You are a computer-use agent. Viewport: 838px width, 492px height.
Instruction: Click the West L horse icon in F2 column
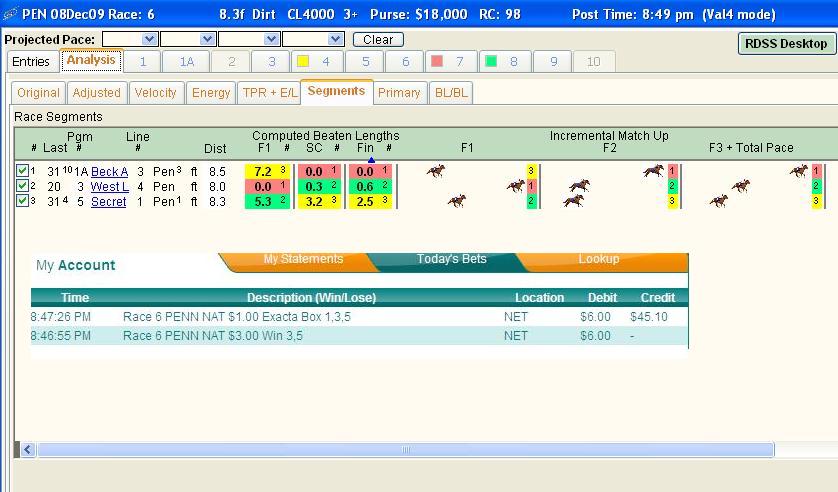click(x=579, y=186)
